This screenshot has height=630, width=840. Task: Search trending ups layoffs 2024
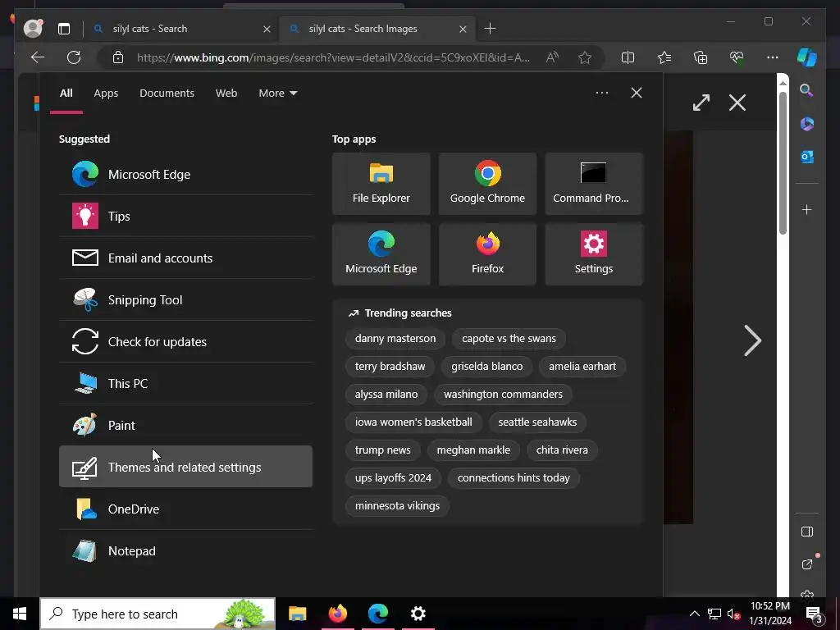pos(393,478)
